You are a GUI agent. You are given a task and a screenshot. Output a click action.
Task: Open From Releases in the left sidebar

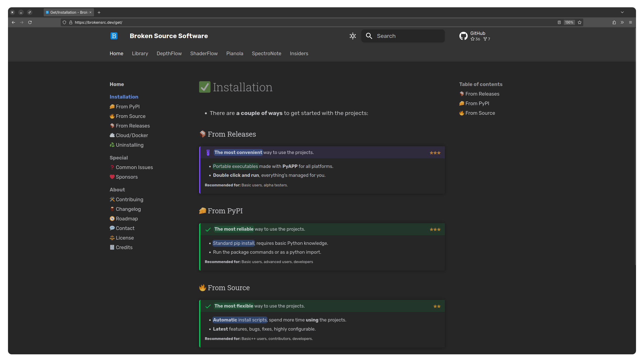point(130,126)
